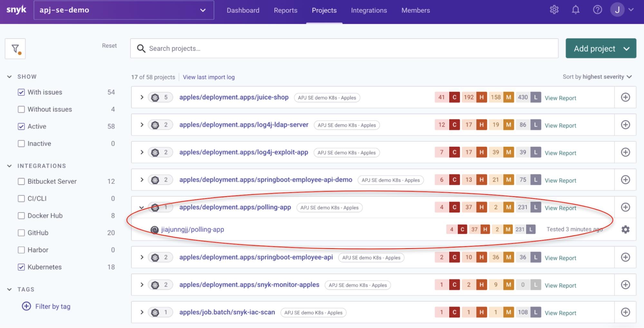644x328 pixels.
Task: Click the Kubernetes badge on log4j-exploit-app
Action: coord(160,152)
